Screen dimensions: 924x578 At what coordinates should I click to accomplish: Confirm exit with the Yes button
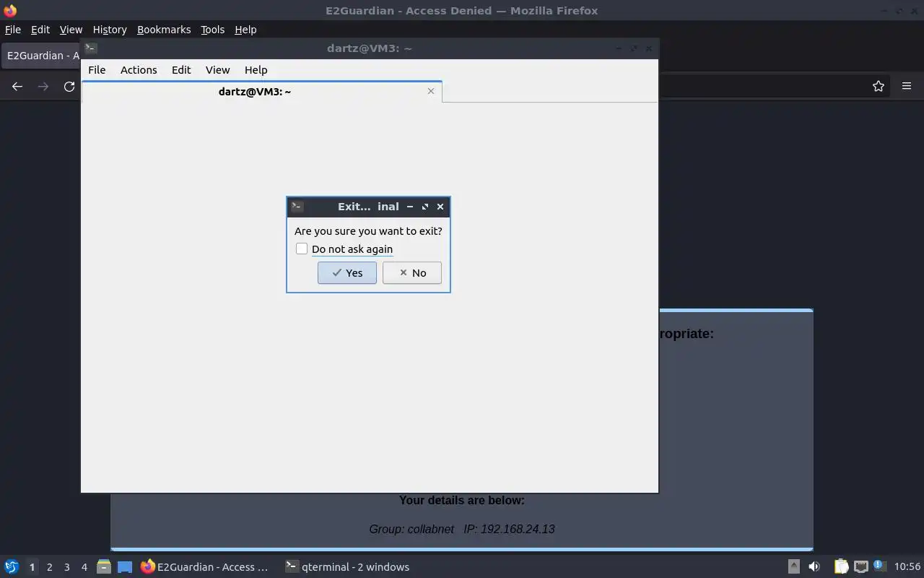[346, 272]
